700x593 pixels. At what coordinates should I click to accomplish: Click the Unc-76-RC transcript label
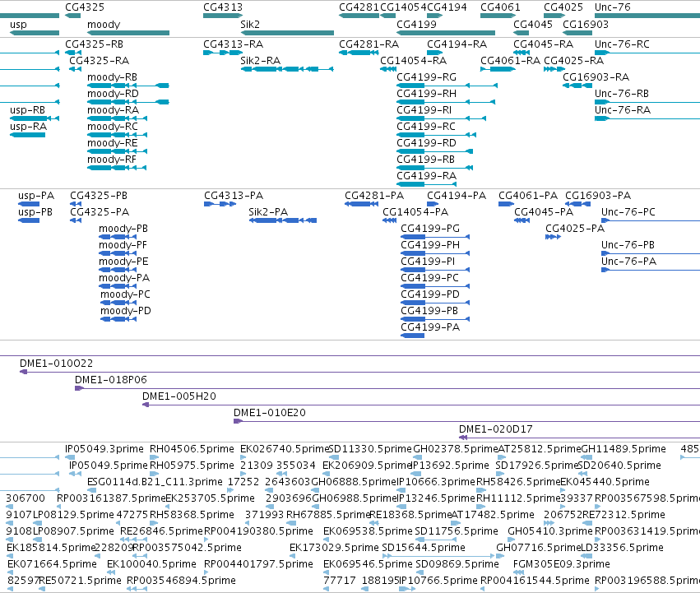coord(622,44)
